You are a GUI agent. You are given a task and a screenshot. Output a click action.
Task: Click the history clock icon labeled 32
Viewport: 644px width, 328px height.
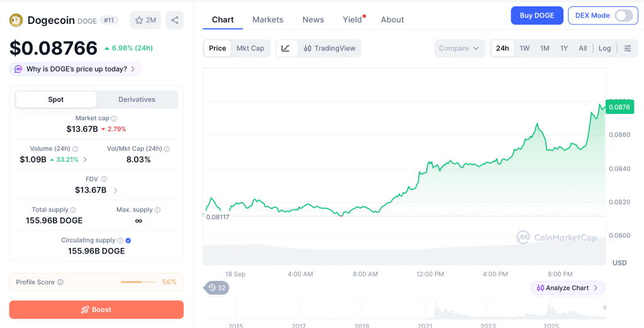point(217,288)
